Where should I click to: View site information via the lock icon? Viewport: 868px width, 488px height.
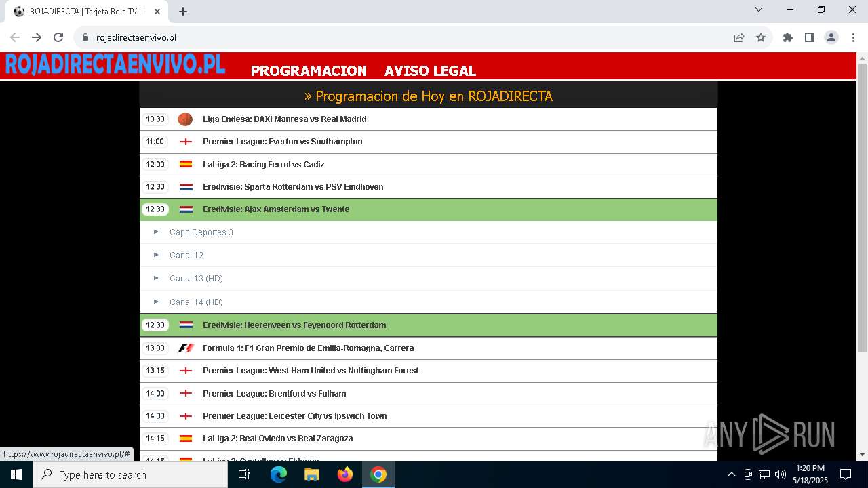click(x=85, y=37)
